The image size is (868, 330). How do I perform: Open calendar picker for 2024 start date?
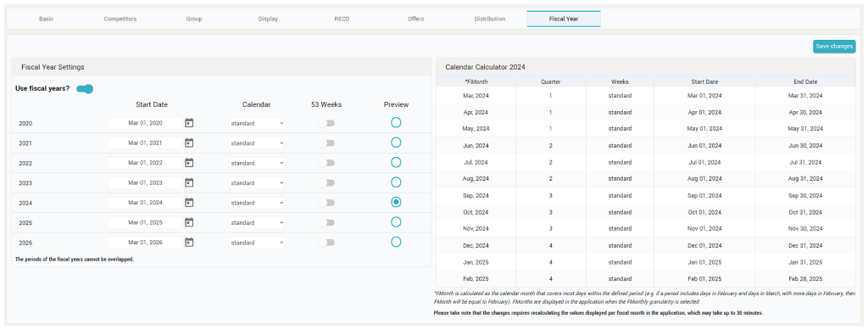(x=189, y=202)
